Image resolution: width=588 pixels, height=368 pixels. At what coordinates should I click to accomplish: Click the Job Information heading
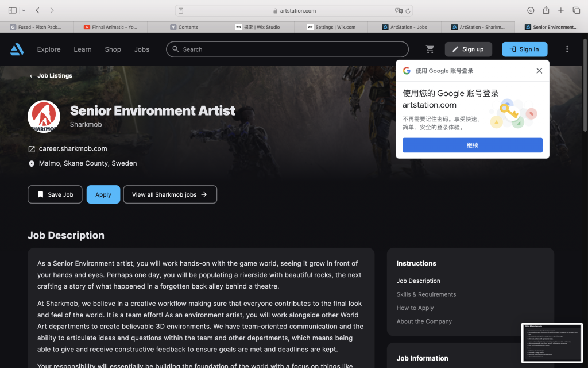[x=422, y=358]
